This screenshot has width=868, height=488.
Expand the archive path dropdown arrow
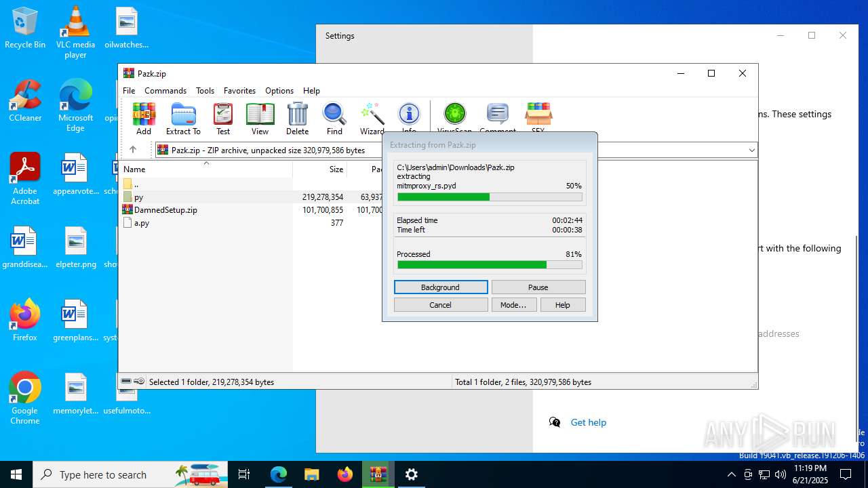point(751,150)
